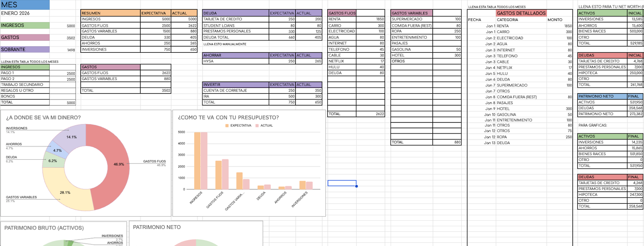This screenshot has height=246, width=644.
Task: Click the Jan 9 date cell
Action: pyautogui.click(x=482, y=109)
